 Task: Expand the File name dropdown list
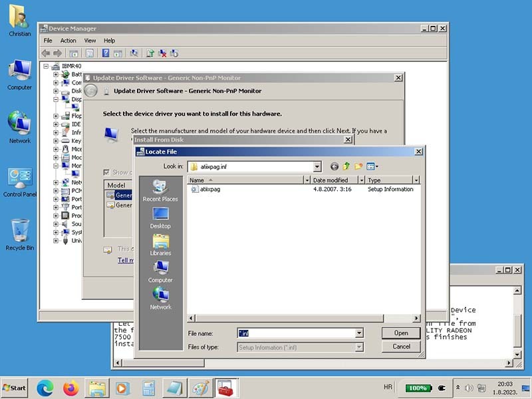359,333
